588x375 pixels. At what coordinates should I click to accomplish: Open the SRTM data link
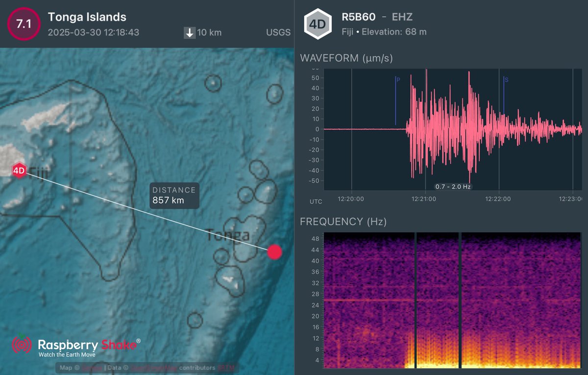[225, 367]
